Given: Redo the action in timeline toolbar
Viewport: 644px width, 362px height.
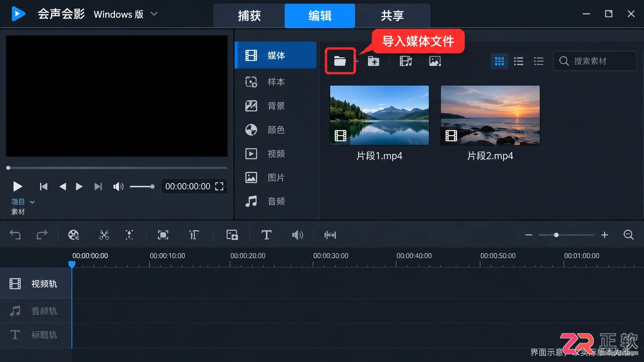Looking at the screenshot, I should coord(42,235).
